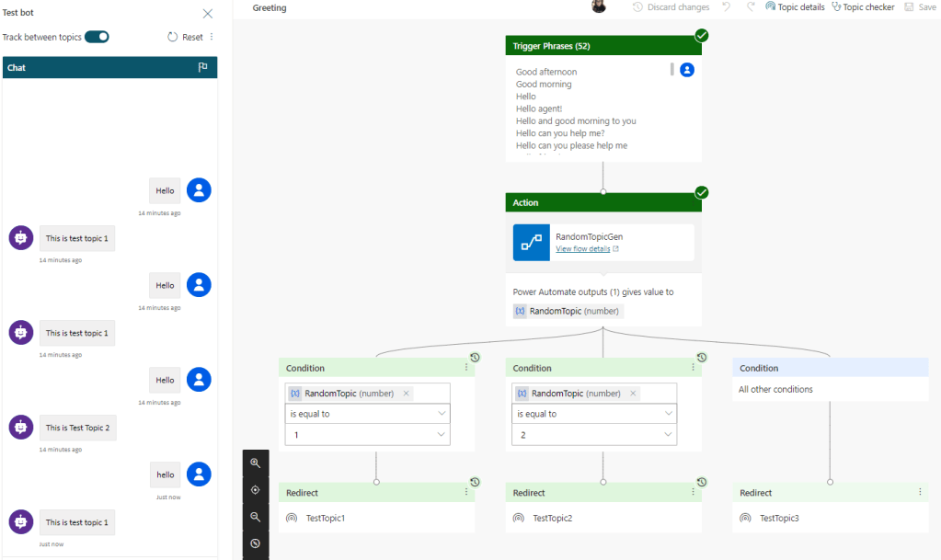941x560 pixels.
Task: Open the value dropdown showing 2
Action: coord(594,435)
